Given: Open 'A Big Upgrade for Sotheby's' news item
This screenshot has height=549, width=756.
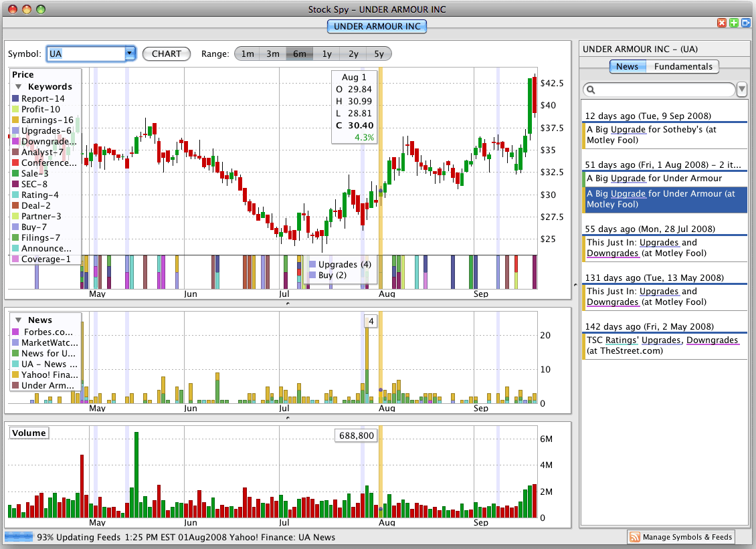Looking at the screenshot, I should [x=665, y=135].
